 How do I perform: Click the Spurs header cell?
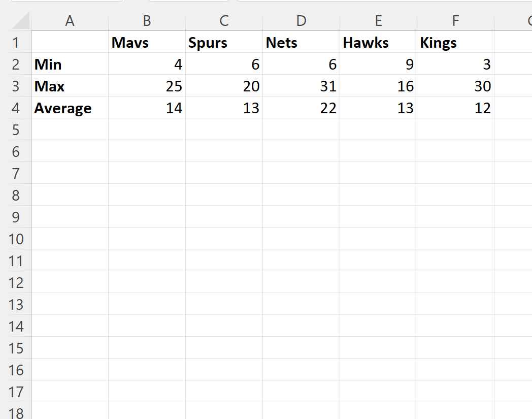pyautogui.click(x=224, y=42)
